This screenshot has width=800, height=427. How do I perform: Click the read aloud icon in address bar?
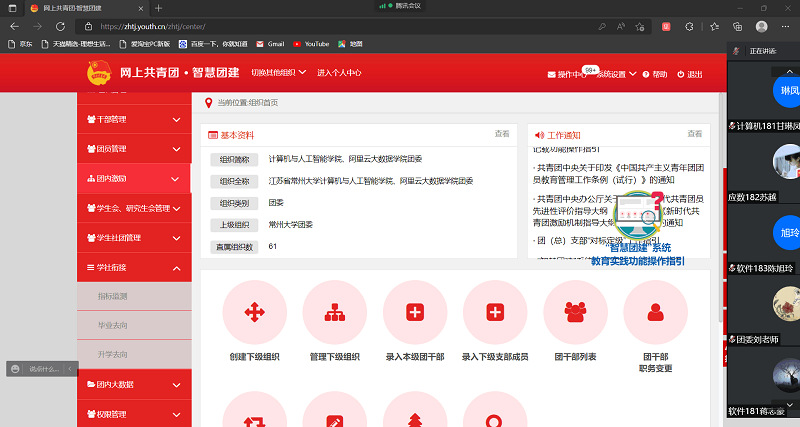621,27
